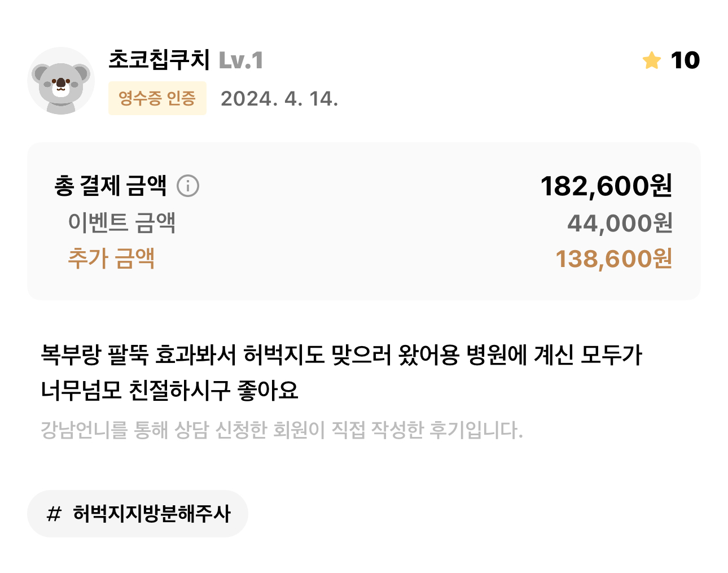Viewport: 728px width, 573px height.
Task: Open the info icon beside 총 결제 금액
Action: click(188, 186)
